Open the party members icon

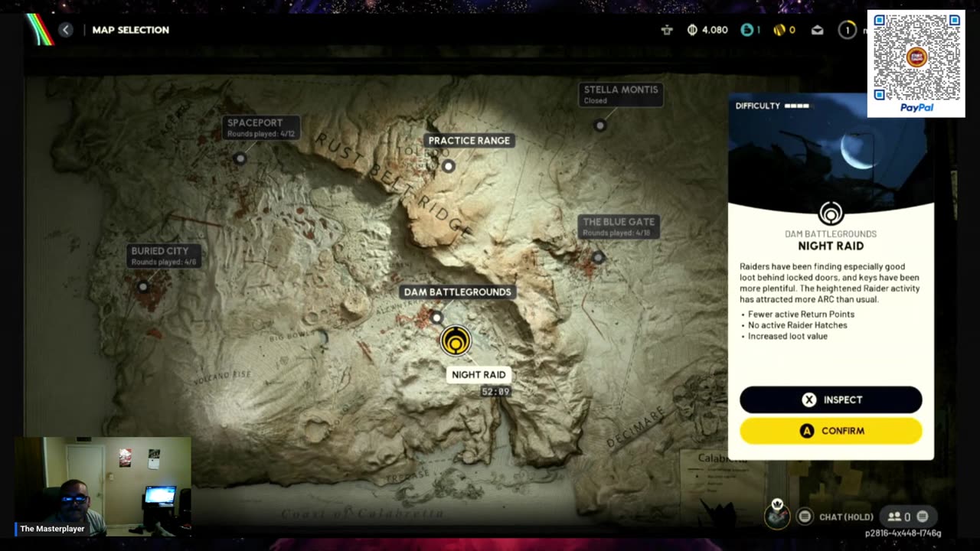point(893,517)
